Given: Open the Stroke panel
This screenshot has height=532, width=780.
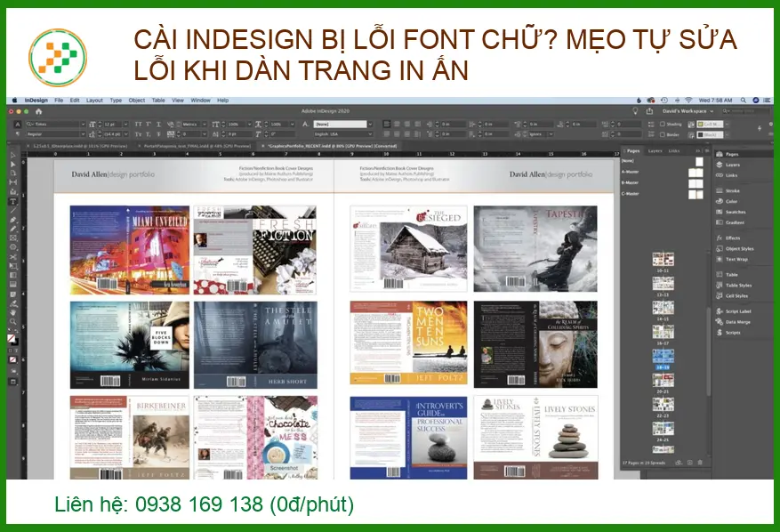Looking at the screenshot, I should (x=728, y=190).
